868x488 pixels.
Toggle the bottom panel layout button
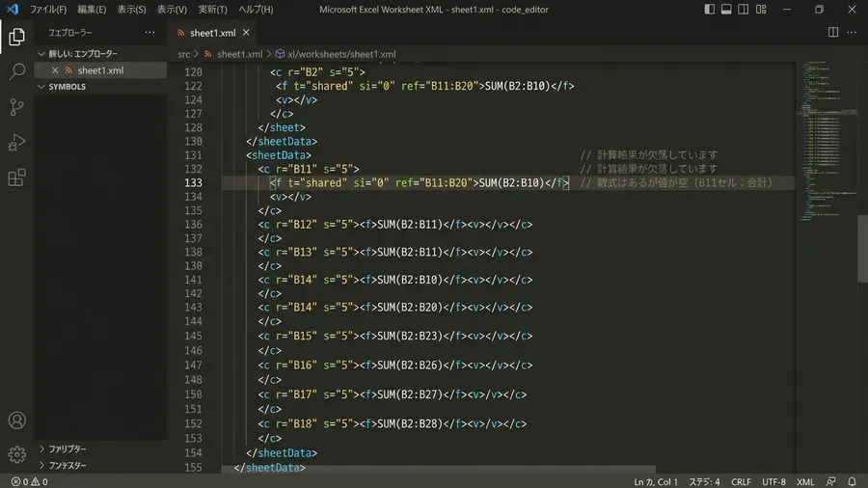(x=726, y=10)
